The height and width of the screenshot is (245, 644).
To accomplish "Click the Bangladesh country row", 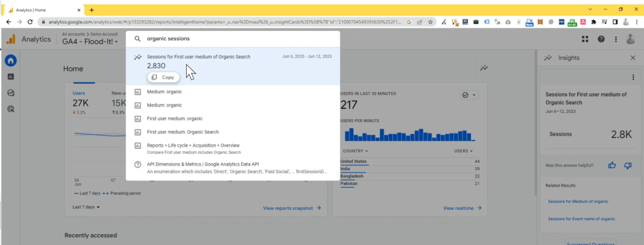I will click(410, 176).
